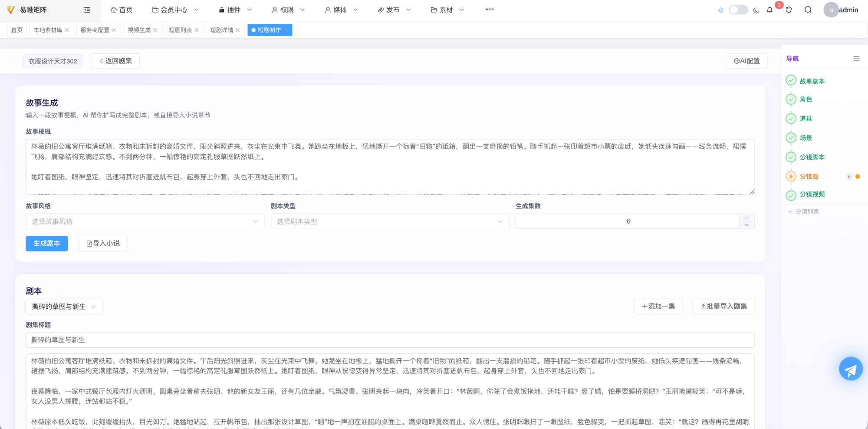Viewport: 868px width, 429px height.
Task: Expand the 媒体 menu
Action: click(x=341, y=10)
